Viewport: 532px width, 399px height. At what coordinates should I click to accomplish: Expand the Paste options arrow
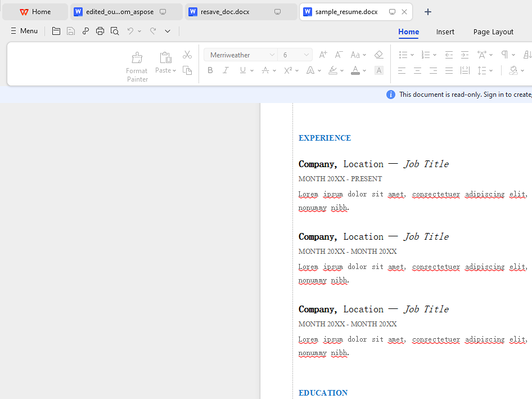pos(174,71)
